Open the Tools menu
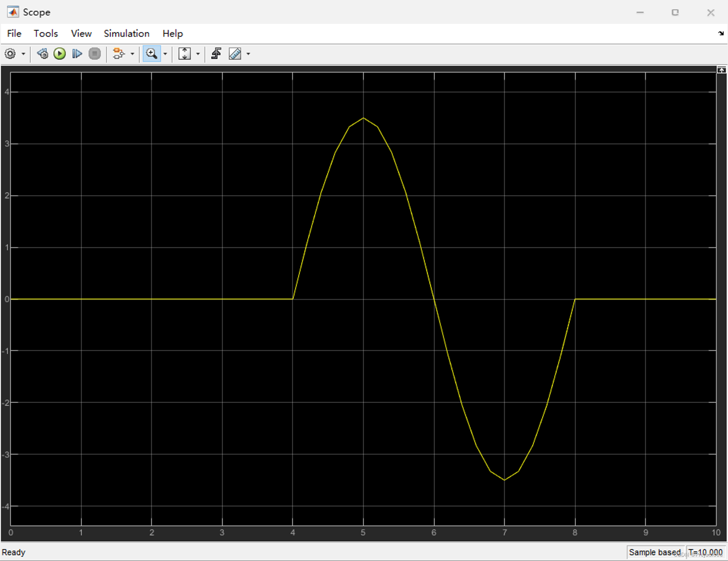 [x=46, y=33]
